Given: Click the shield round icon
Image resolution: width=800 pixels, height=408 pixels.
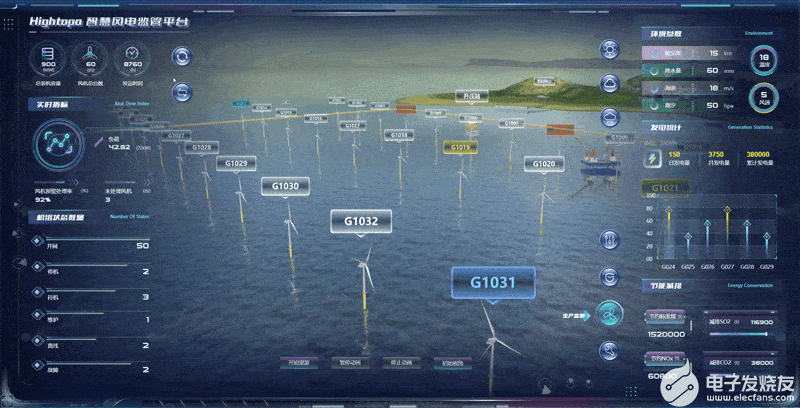Looking at the screenshot, I should pos(609,277).
